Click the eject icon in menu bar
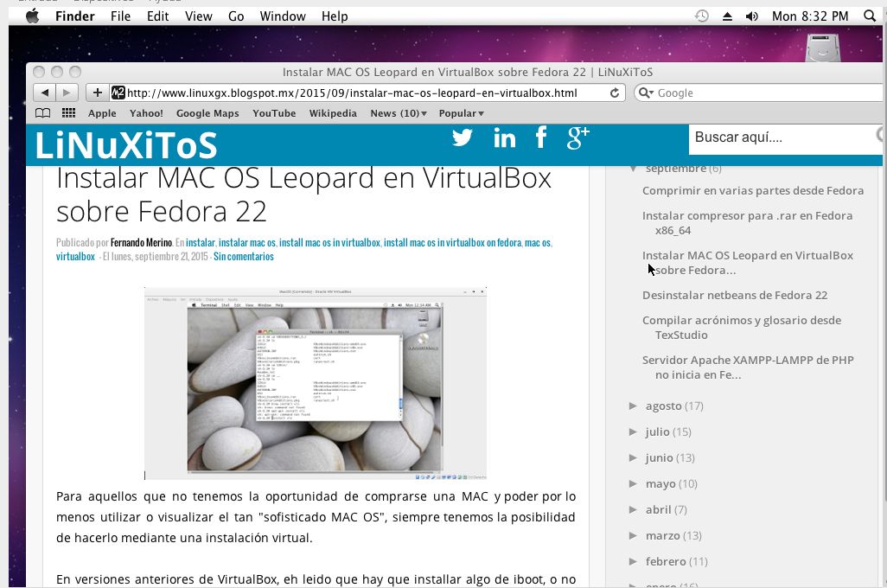This screenshot has width=887, height=588. 727,16
